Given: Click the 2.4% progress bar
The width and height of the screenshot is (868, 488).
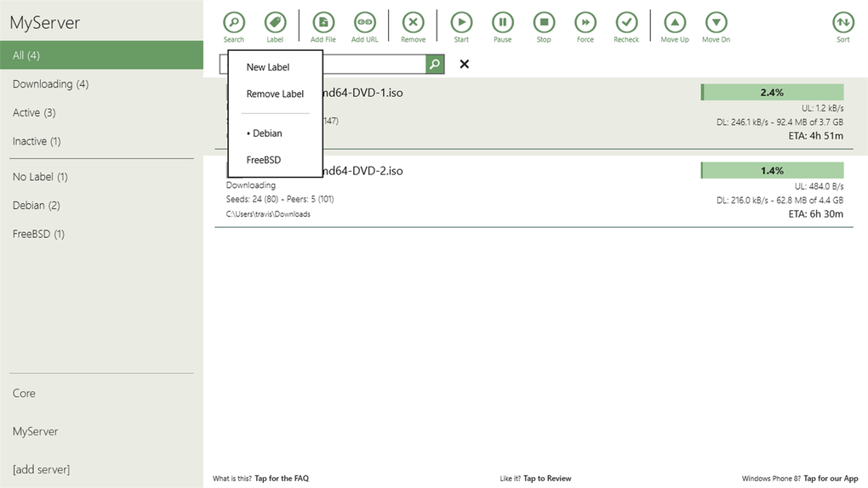Looking at the screenshot, I should (772, 93).
